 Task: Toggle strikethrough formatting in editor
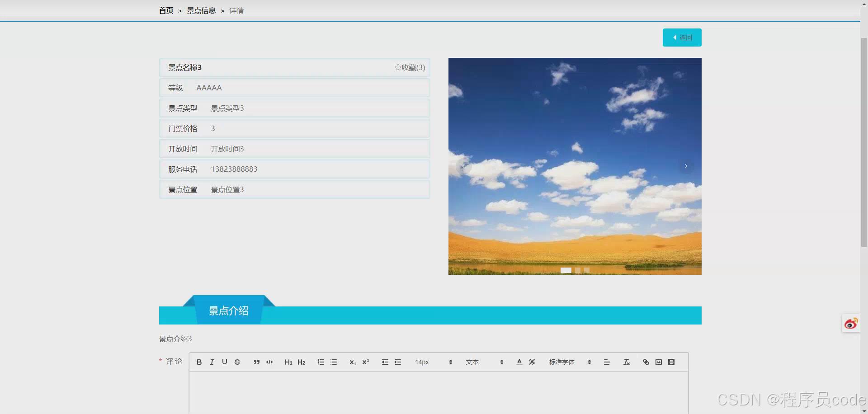coord(237,362)
